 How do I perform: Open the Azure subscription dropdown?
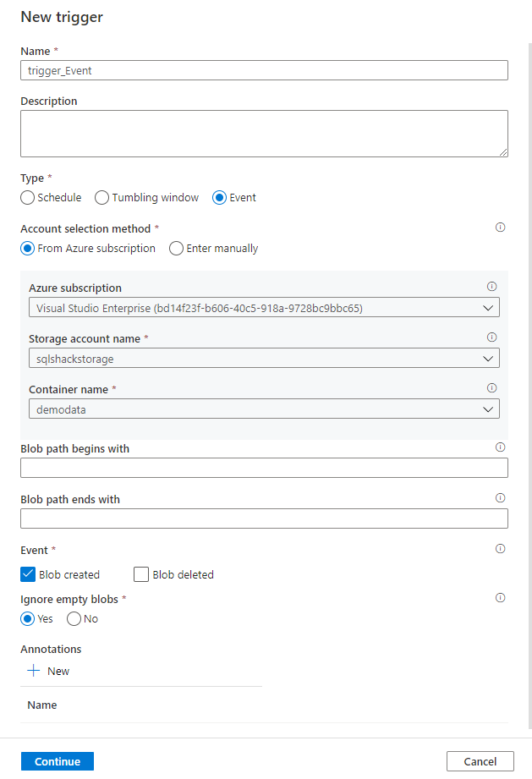click(x=264, y=308)
